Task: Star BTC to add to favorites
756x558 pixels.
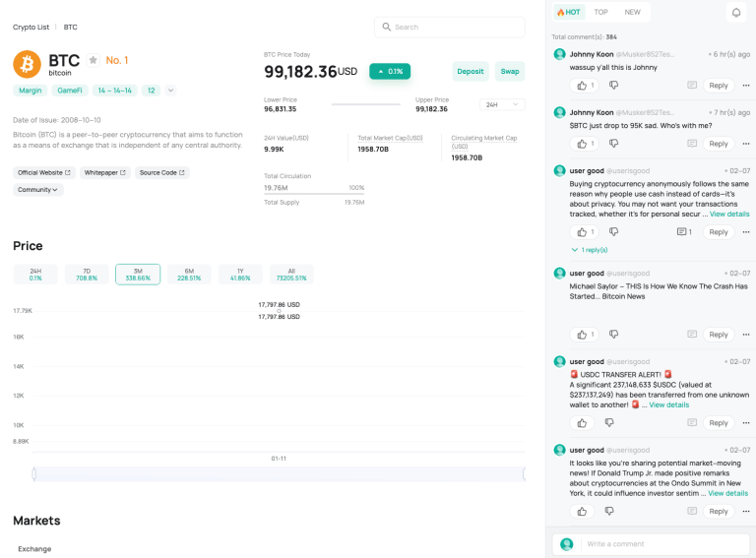Action: (93, 60)
